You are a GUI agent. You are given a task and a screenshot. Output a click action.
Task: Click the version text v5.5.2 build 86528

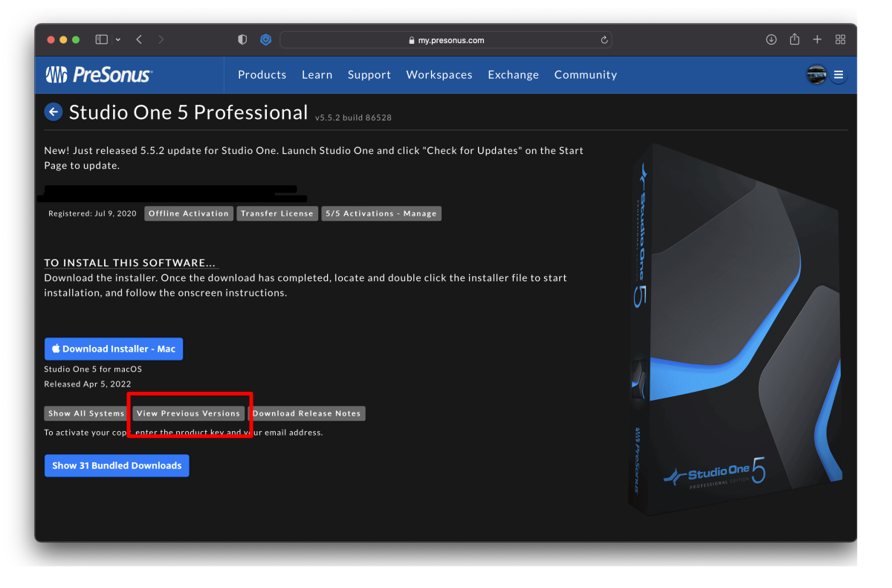pyautogui.click(x=353, y=117)
